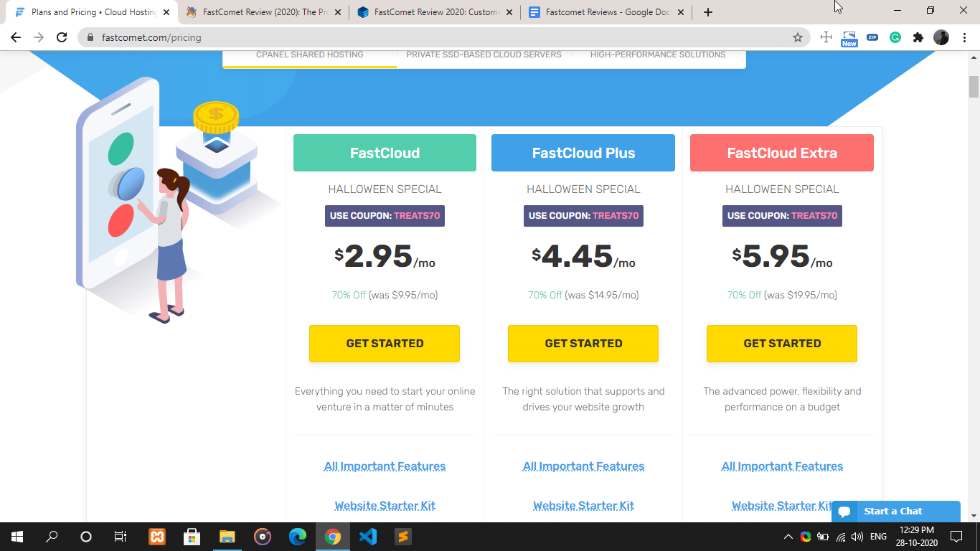
Task: Switch the ENG input language indicator
Action: tap(878, 536)
